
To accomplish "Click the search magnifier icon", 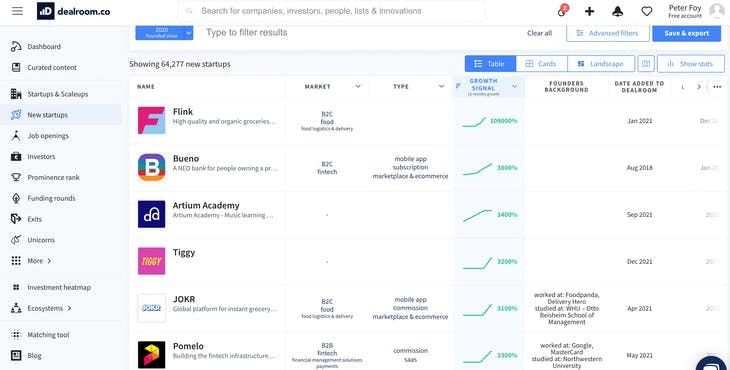I will (189, 11).
